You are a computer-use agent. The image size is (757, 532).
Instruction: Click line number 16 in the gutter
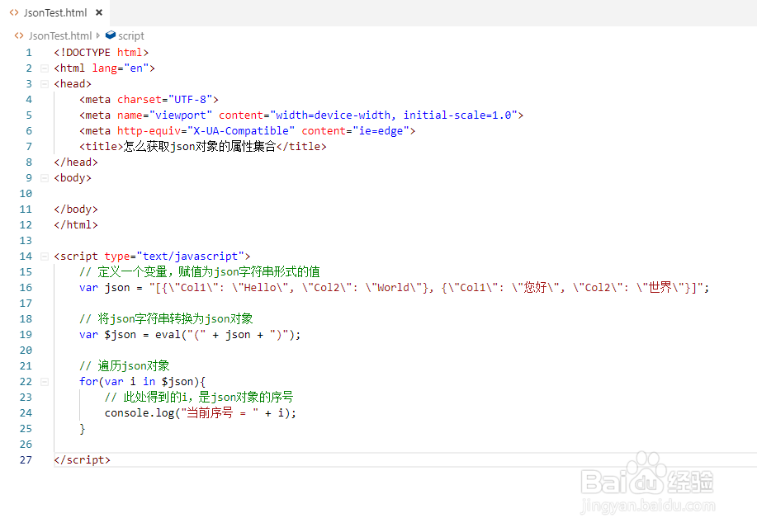(26, 288)
